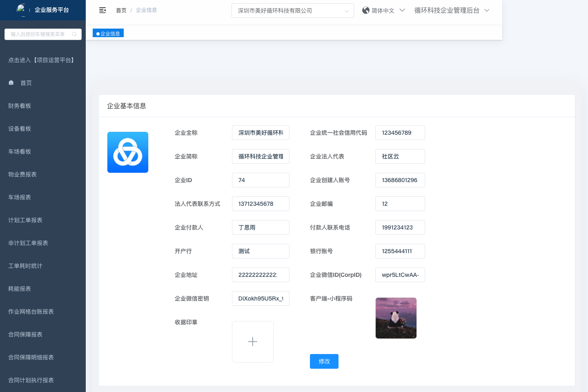Click the 银行账号 input field
The image size is (588, 392).
tap(400, 251)
